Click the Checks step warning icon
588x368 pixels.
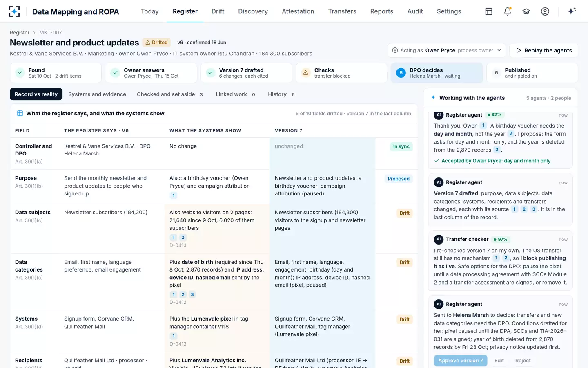(305, 73)
